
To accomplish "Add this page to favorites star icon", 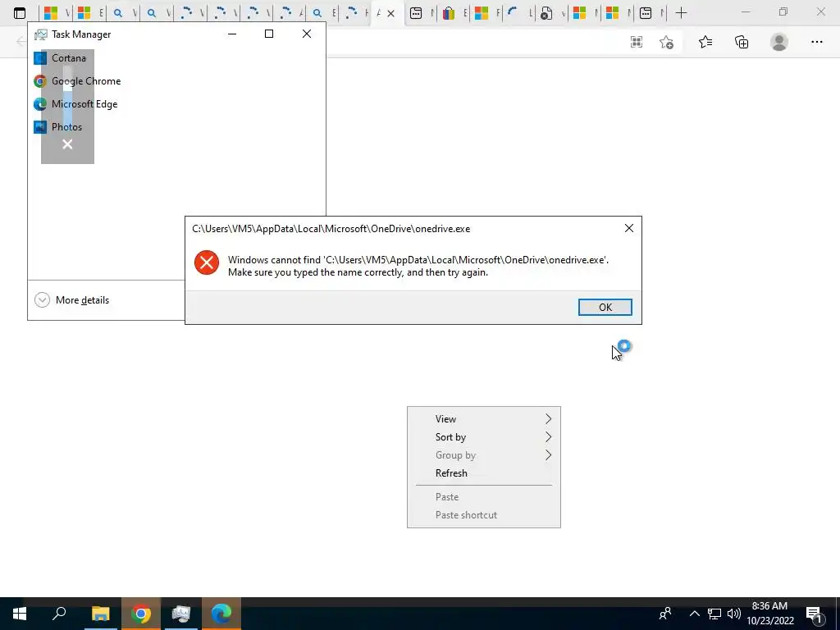I will coord(666,43).
